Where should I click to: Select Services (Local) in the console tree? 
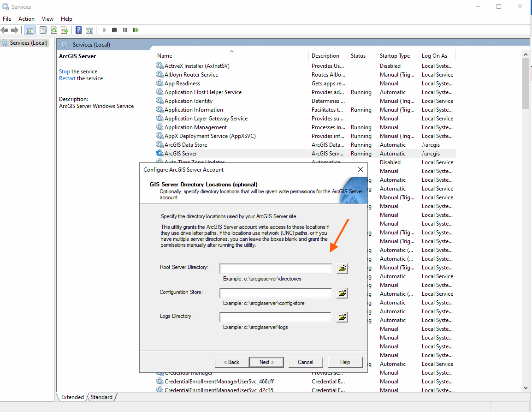(x=29, y=43)
